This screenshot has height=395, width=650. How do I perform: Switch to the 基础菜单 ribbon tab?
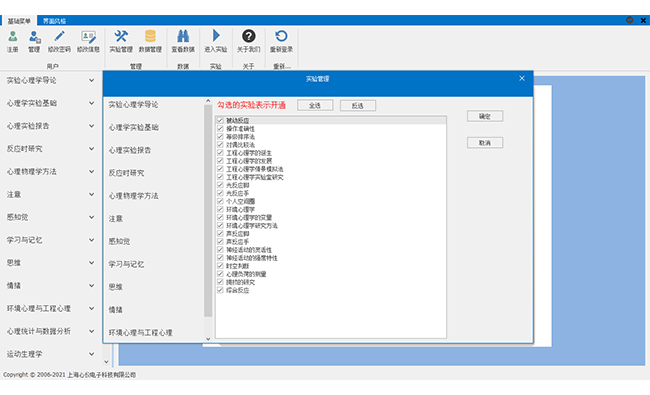click(19, 21)
